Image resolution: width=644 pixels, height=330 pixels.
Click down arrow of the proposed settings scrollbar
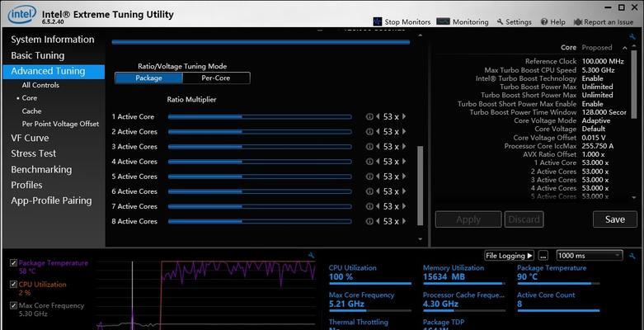tap(634, 198)
